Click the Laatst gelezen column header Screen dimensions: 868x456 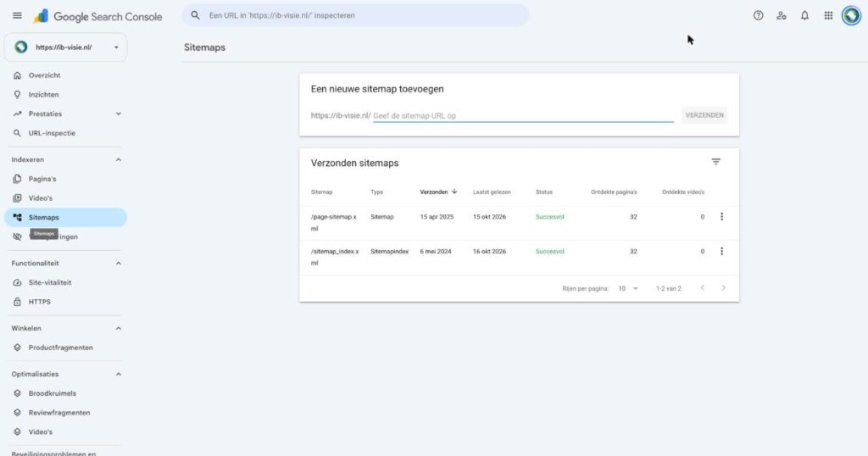pos(492,192)
